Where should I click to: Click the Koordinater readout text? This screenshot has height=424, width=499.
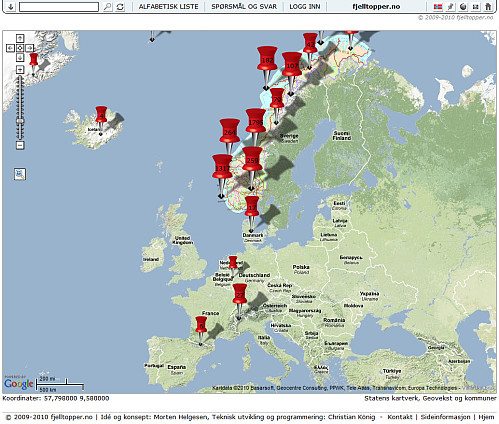tap(56, 398)
